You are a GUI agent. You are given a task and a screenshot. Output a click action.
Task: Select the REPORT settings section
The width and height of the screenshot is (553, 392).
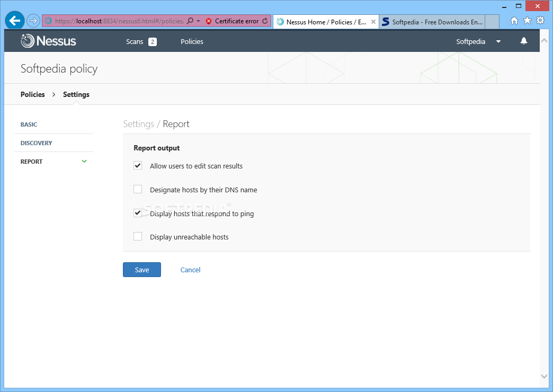pyautogui.click(x=31, y=162)
